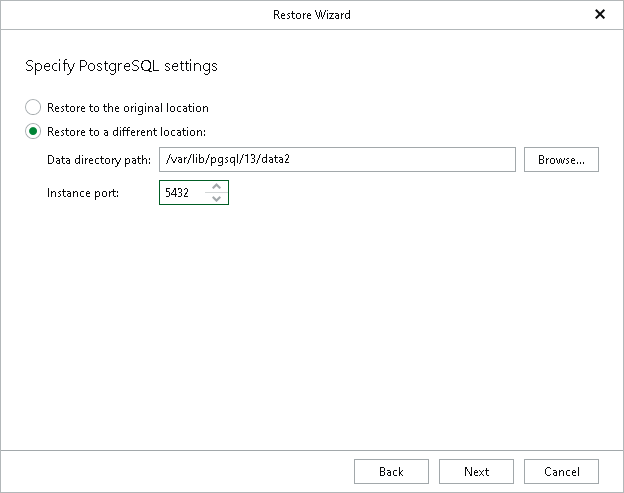Click the 'Restore Wizard' title bar text
624x493 pixels.
point(311,15)
